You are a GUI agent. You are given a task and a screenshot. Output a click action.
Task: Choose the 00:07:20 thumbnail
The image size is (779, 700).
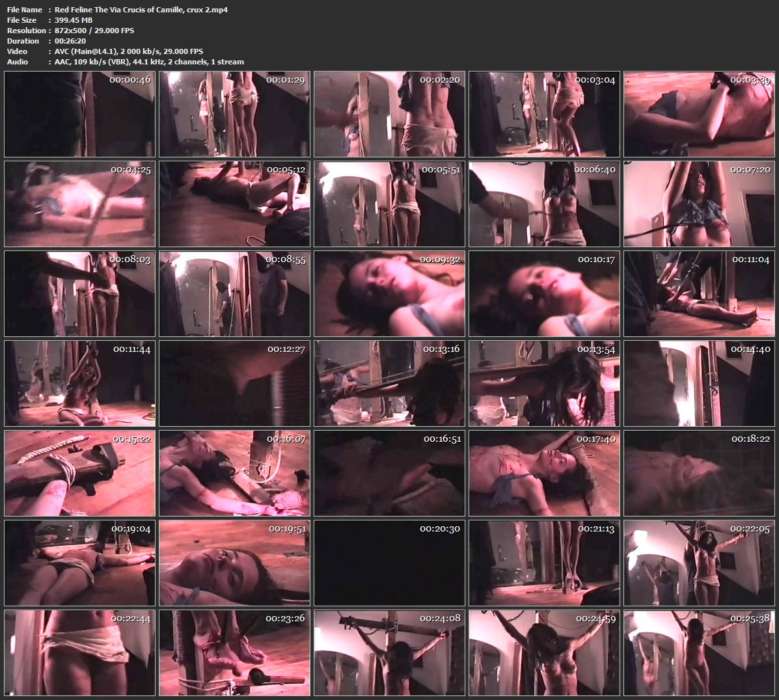coord(700,204)
